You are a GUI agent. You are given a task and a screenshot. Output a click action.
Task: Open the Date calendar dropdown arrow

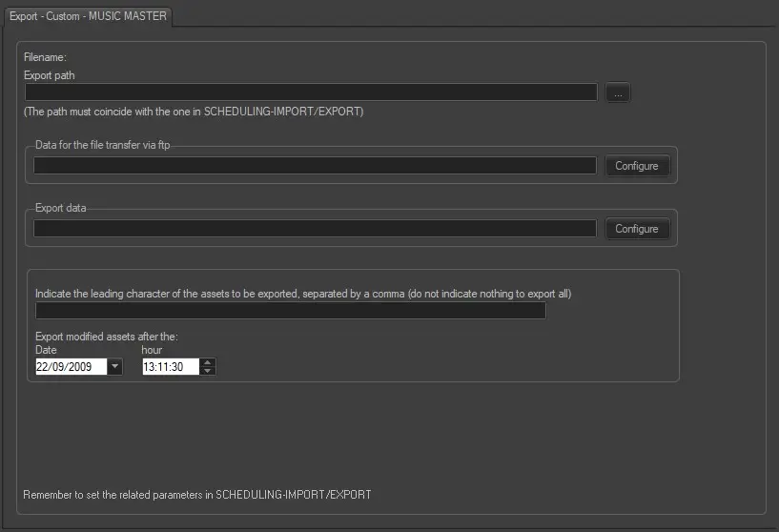pos(114,366)
